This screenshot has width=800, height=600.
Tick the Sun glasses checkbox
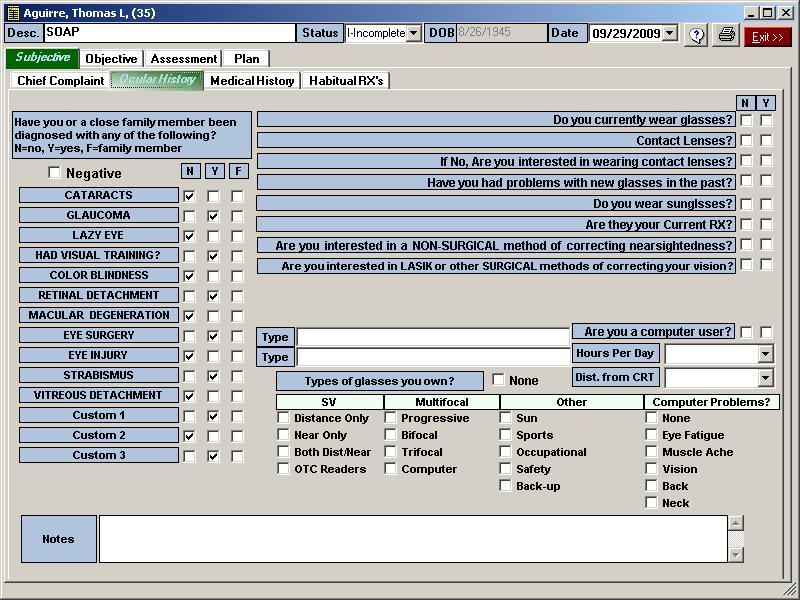tap(506, 418)
